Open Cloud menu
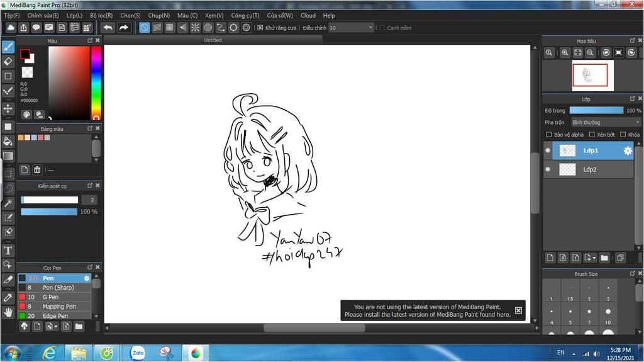Screen dimensions: 644x362 click(x=308, y=16)
